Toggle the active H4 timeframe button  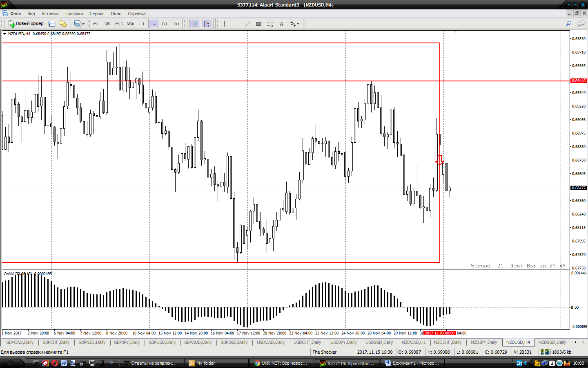[153, 24]
